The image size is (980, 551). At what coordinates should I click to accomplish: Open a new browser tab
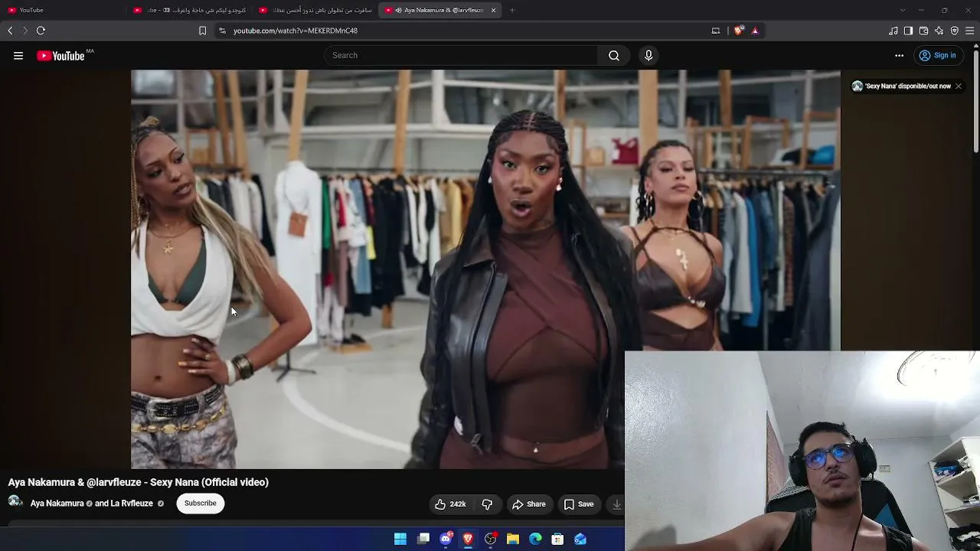(x=512, y=10)
